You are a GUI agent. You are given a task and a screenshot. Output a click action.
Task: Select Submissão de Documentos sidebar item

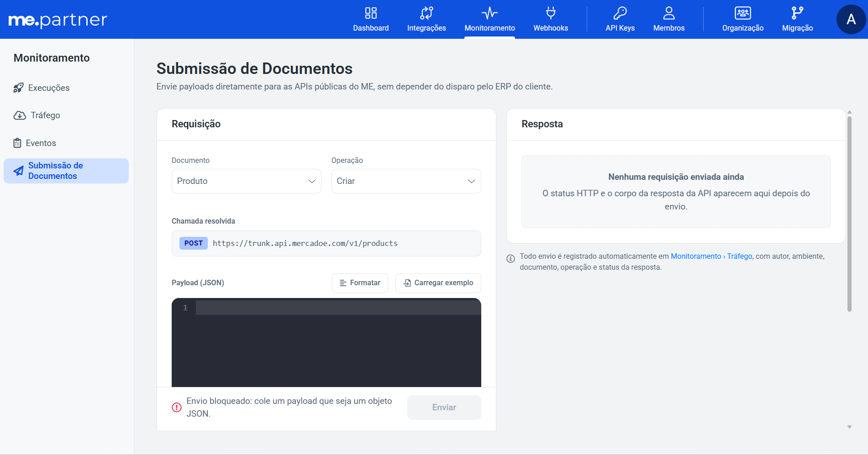[66, 171]
